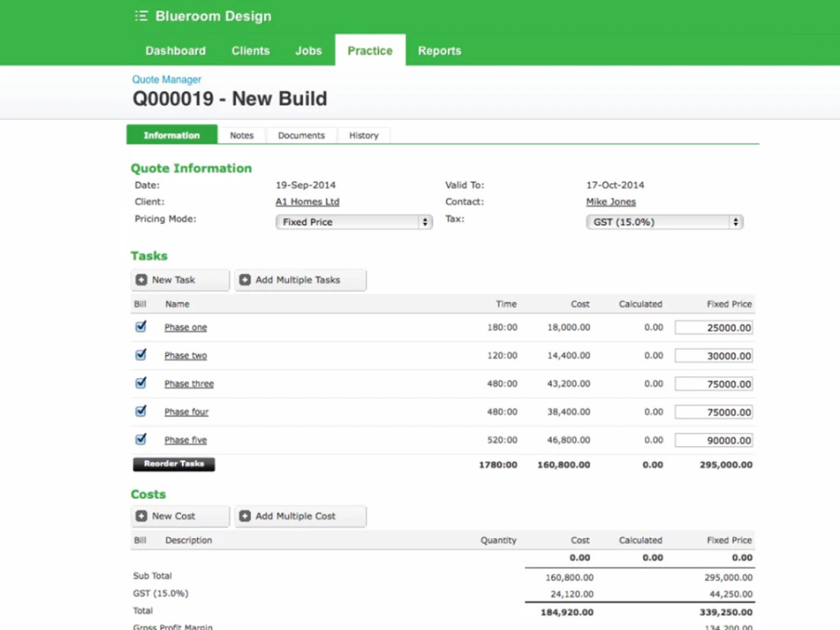Open the Pricing Mode dropdown
840x630 pixels.
pos(353,221)
